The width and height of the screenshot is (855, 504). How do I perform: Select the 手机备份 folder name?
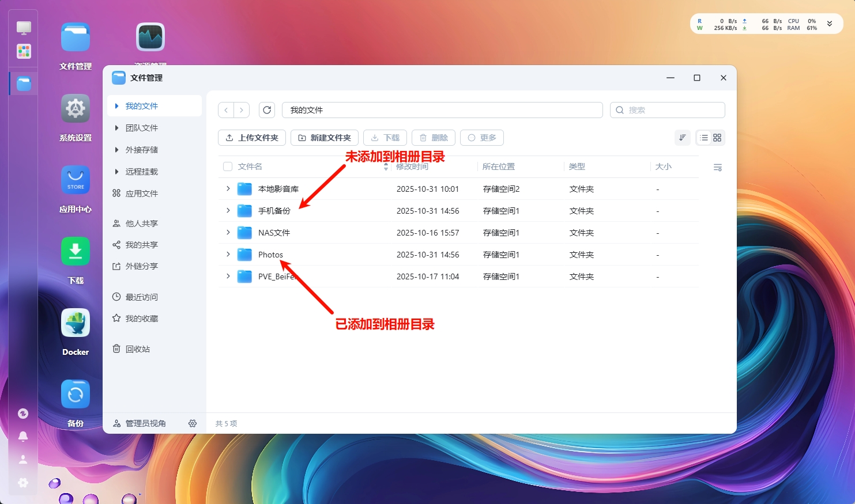point(274,211)
